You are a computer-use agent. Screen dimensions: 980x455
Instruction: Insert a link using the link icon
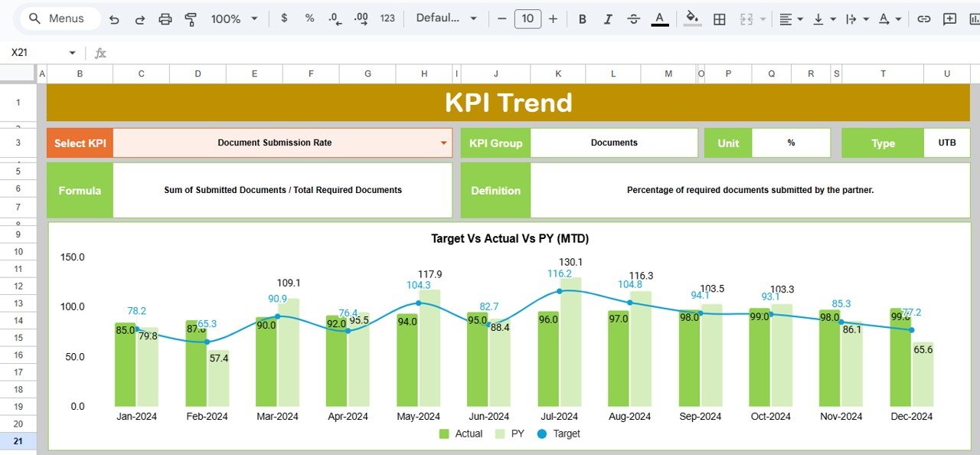924,19
